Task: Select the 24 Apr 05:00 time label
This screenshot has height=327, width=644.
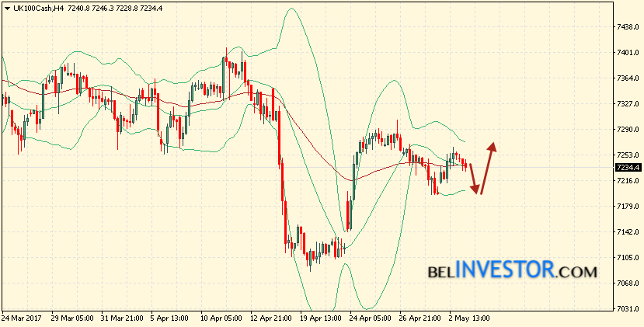Action: pos(371,318)
